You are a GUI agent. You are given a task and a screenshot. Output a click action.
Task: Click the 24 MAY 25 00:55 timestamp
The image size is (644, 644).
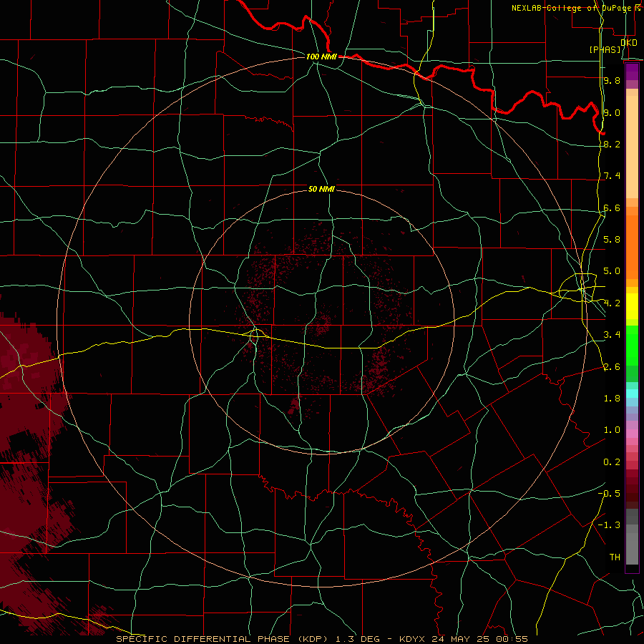[x=479, y=639]
